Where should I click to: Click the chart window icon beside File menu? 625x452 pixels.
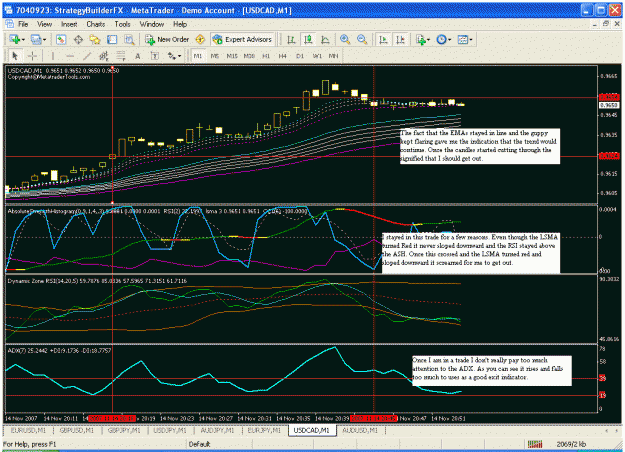9,24
